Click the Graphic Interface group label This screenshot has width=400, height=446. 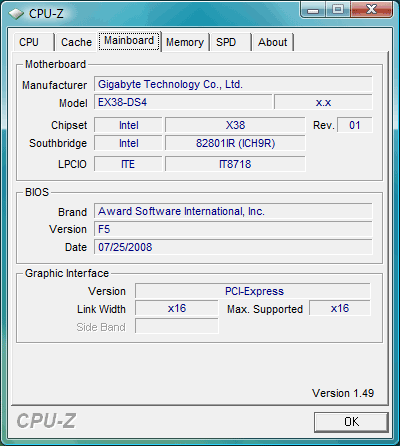pos(67,273)
